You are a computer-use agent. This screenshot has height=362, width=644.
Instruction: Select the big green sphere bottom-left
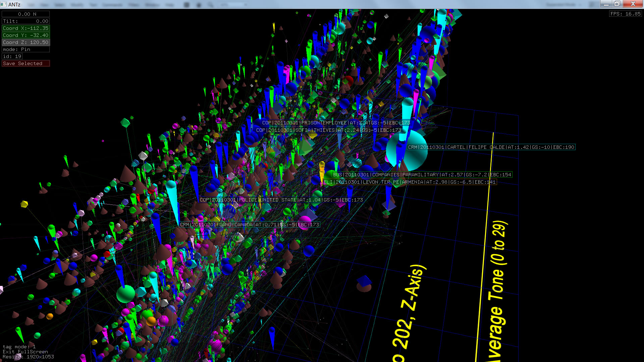click(x=125, y=294)
